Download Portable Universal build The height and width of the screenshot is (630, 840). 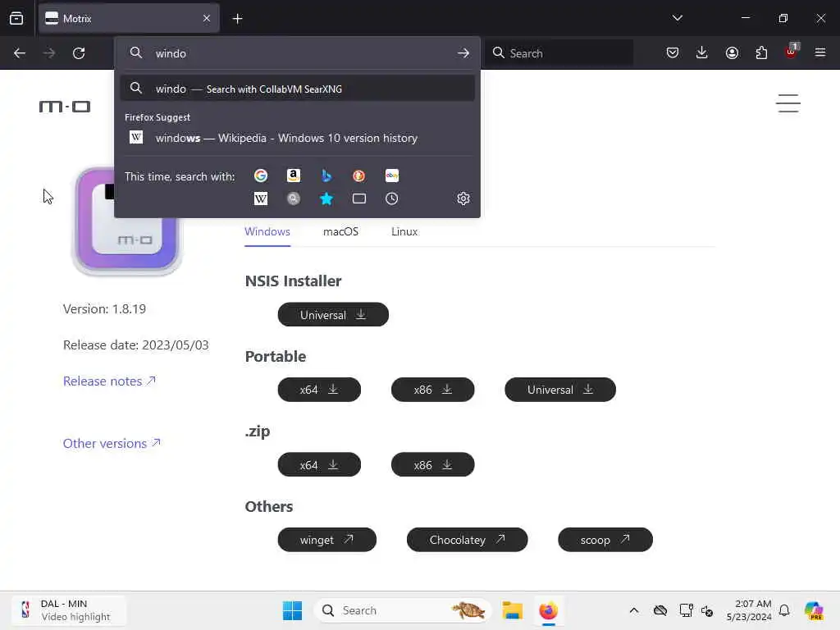pyautogui.click(x=559, y=390)
